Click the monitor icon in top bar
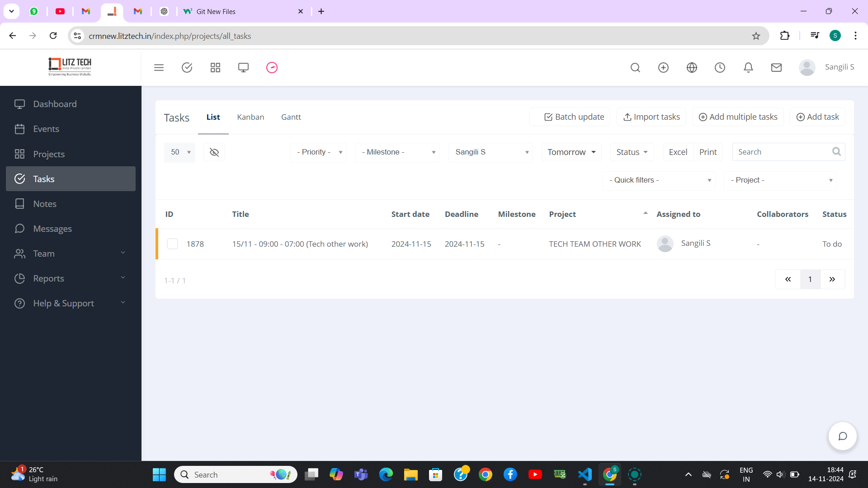 pyautogui.click(x=243, y=68)
